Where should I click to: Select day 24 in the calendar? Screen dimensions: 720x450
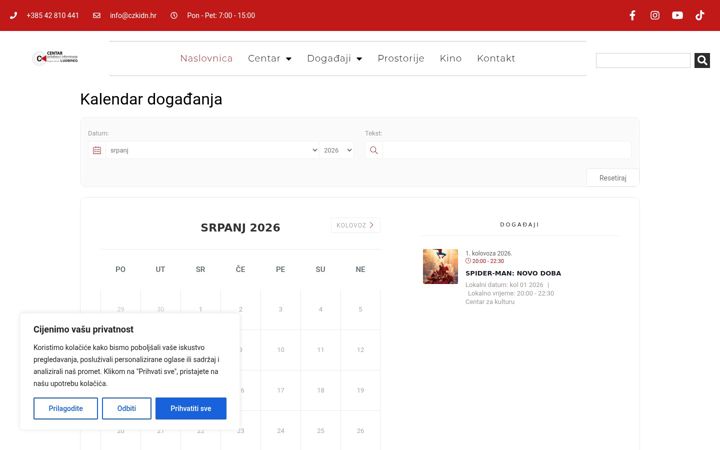coord(281,431)
